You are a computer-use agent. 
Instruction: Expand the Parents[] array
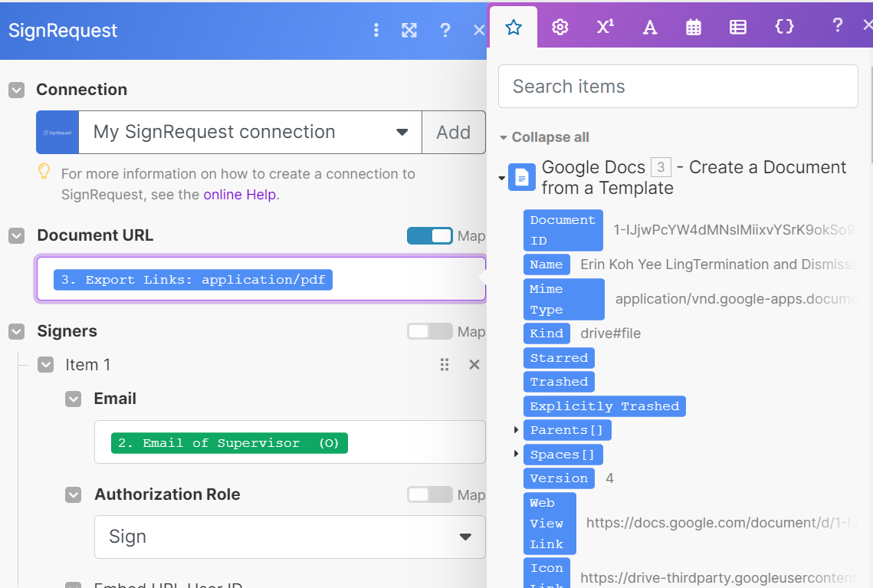(x=516, y=430)
